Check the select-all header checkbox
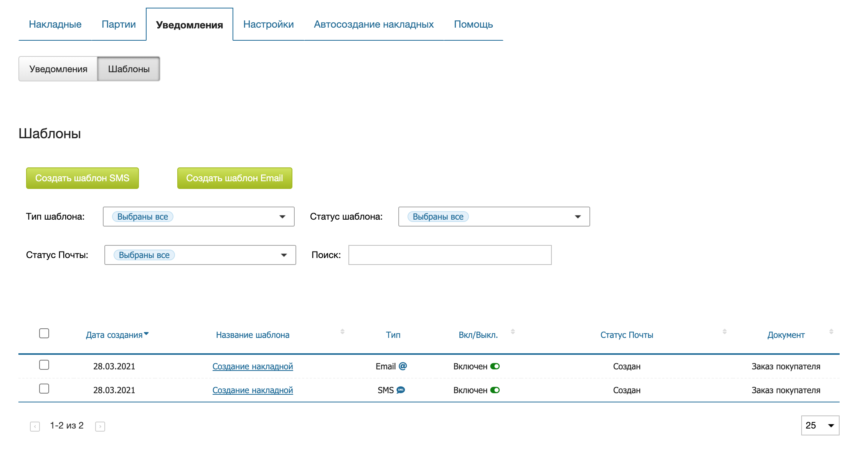Image resolution: width=868 pixels, height=460 pixels. click(44, 333)
